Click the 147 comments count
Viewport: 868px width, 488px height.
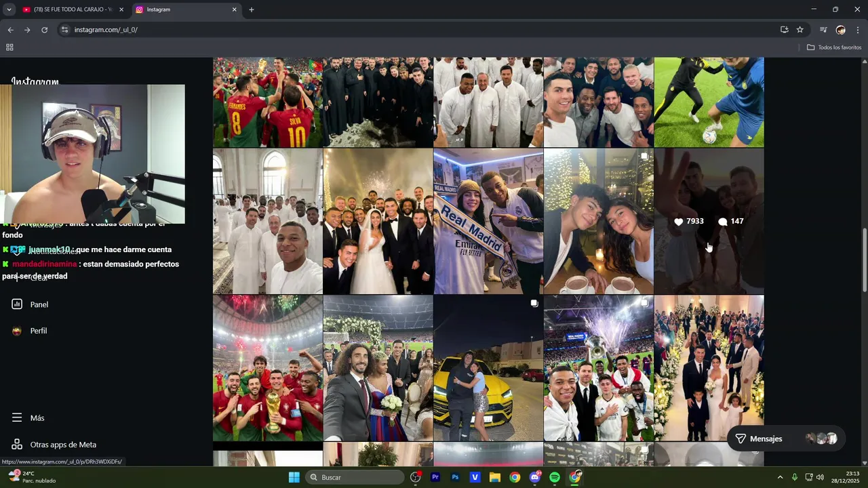coord(731,222)
